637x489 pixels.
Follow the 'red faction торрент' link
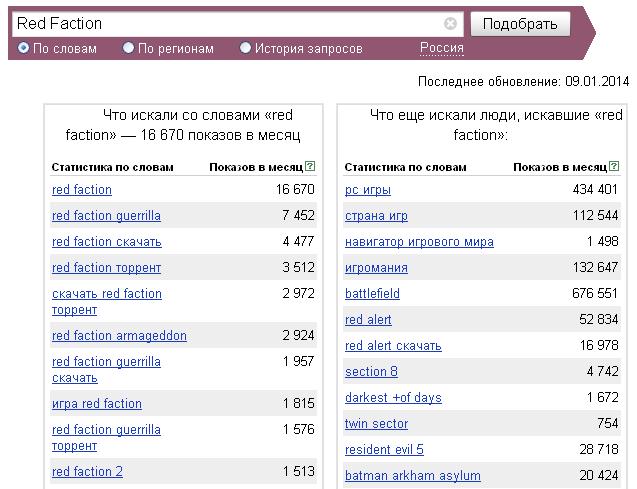[106, 268]
